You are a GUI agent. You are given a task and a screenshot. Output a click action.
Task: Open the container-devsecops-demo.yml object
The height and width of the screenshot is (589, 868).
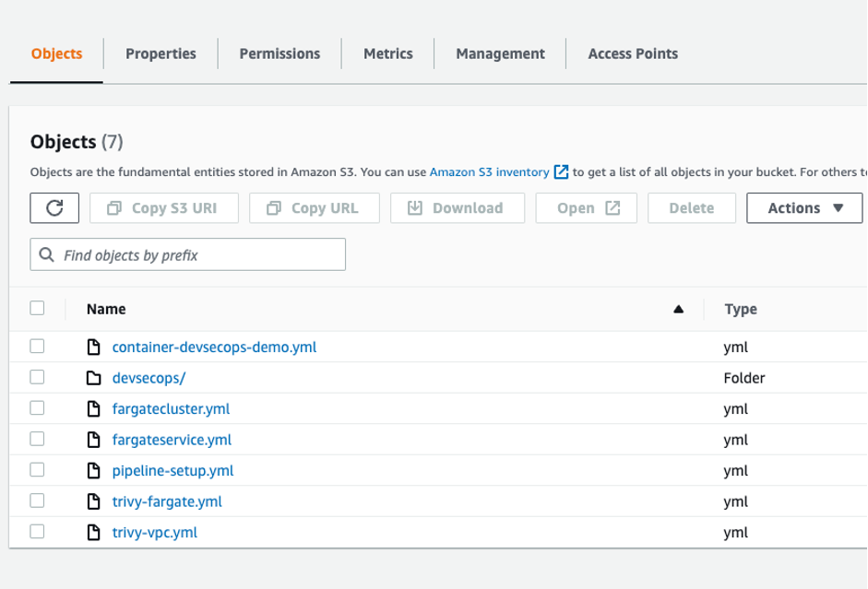tap(214, 347)
